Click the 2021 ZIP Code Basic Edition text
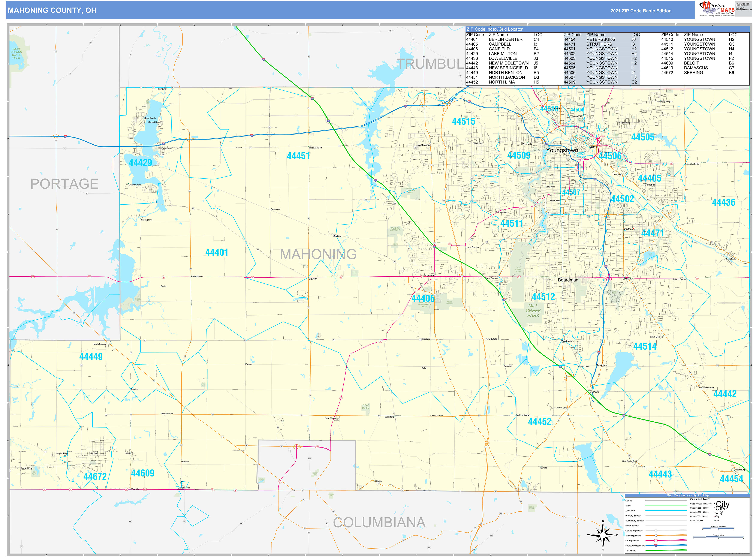The image size is (756, 557). tap(641, 11)
